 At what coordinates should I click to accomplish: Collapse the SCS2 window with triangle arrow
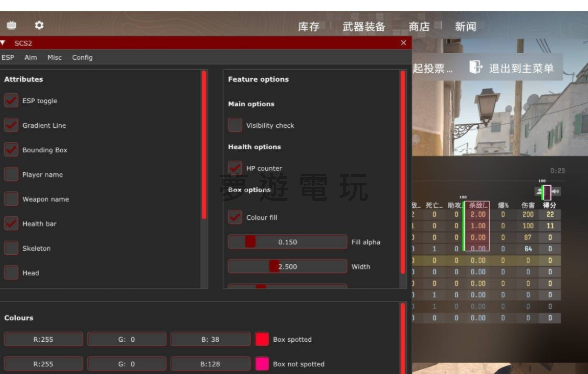[3, 43]
